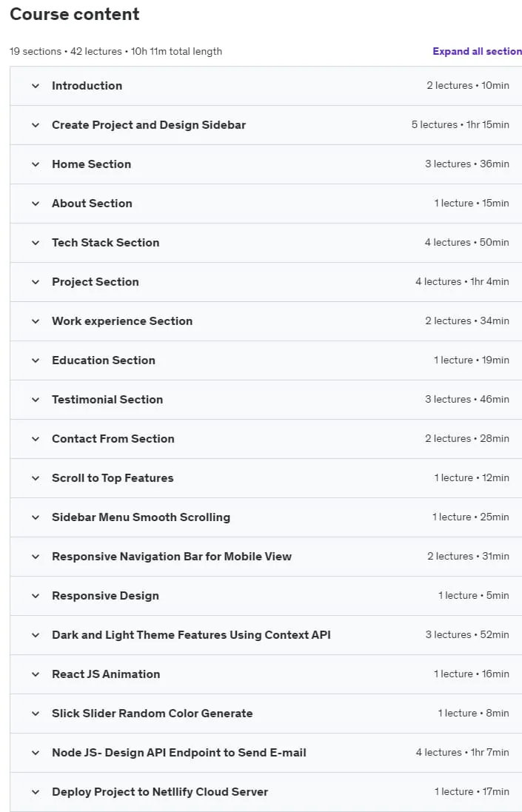Click Scroll to Top Features chevron
This screenshot has height=812, width=522.
(36, 478)
